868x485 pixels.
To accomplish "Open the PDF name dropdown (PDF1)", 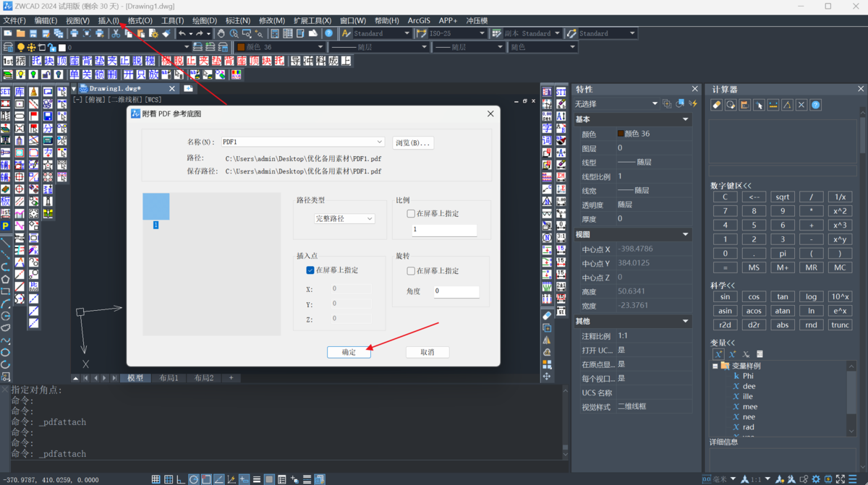I will point(302,142).
